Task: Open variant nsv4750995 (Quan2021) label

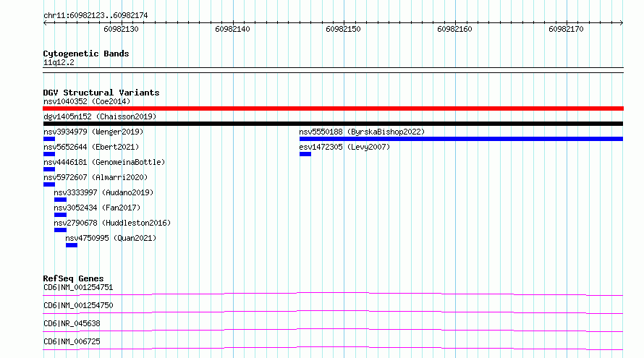Action: click(x=111, y=238)
